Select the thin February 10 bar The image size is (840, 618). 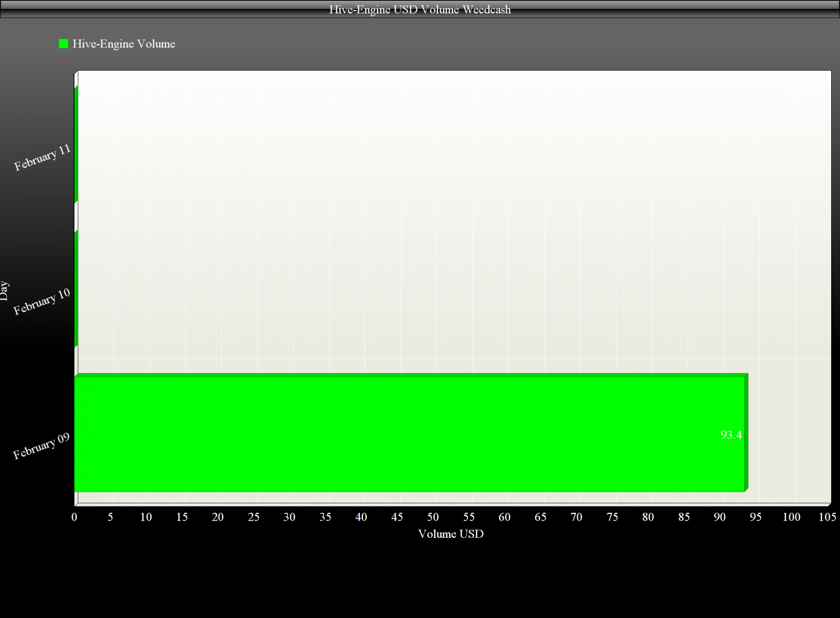(76, 289)
